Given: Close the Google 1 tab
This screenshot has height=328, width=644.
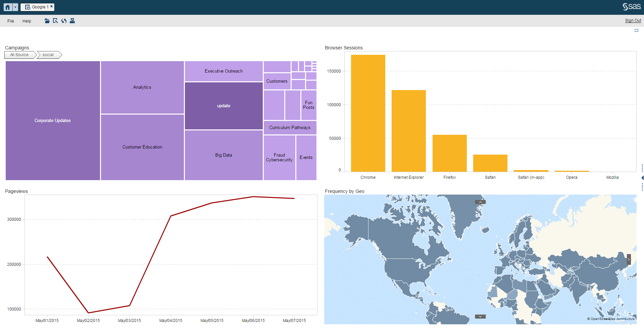Looking at the screenshot, I should point(51,6).
